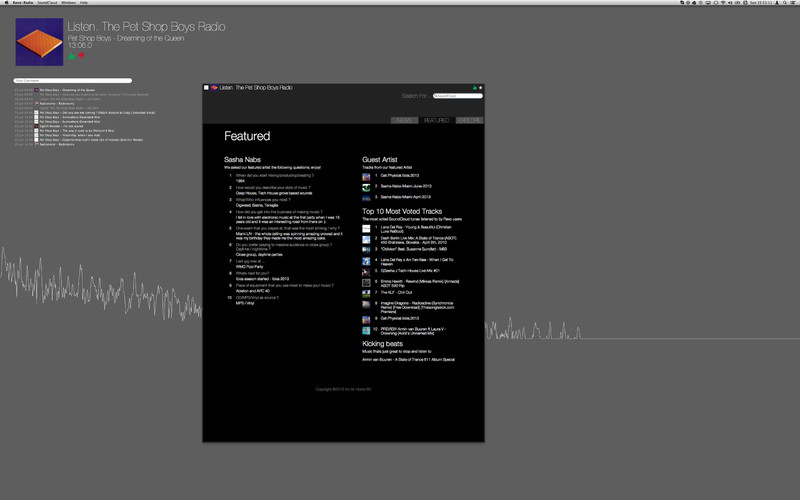Click the first Radionomy - Radionomy history row
This screenshot has height=500, width=800.
57,104
